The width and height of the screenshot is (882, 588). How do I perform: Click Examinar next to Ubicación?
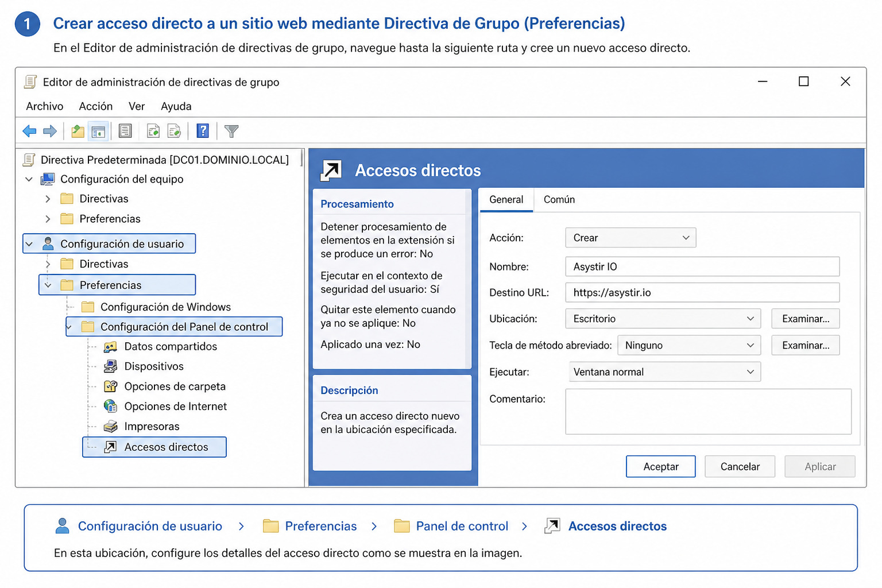[806, 319]
